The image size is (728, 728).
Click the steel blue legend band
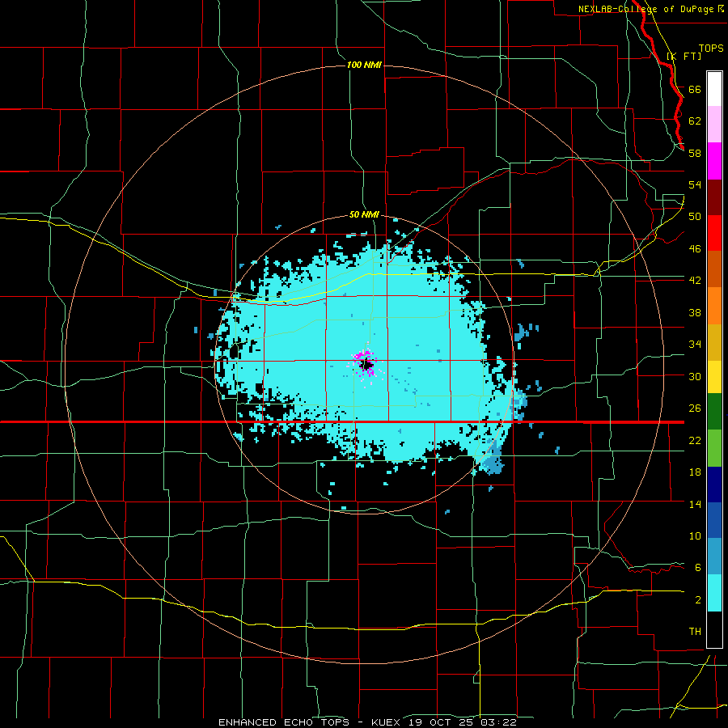click(714, 557)
